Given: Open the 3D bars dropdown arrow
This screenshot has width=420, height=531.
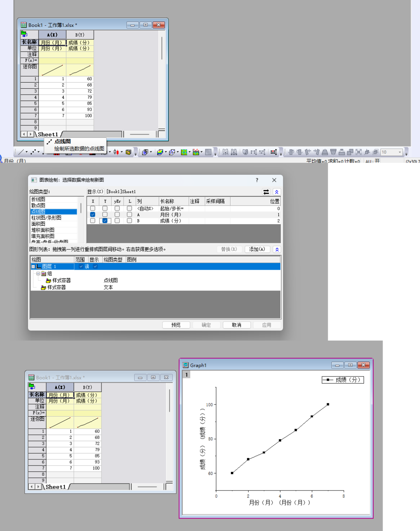Looking at the screenshot, I should [x=151, y=152].
